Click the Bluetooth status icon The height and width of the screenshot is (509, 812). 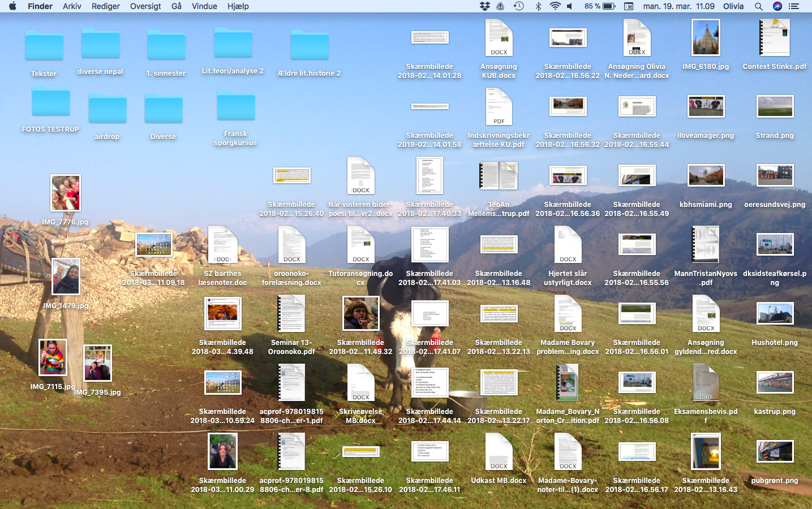point(538,6)
